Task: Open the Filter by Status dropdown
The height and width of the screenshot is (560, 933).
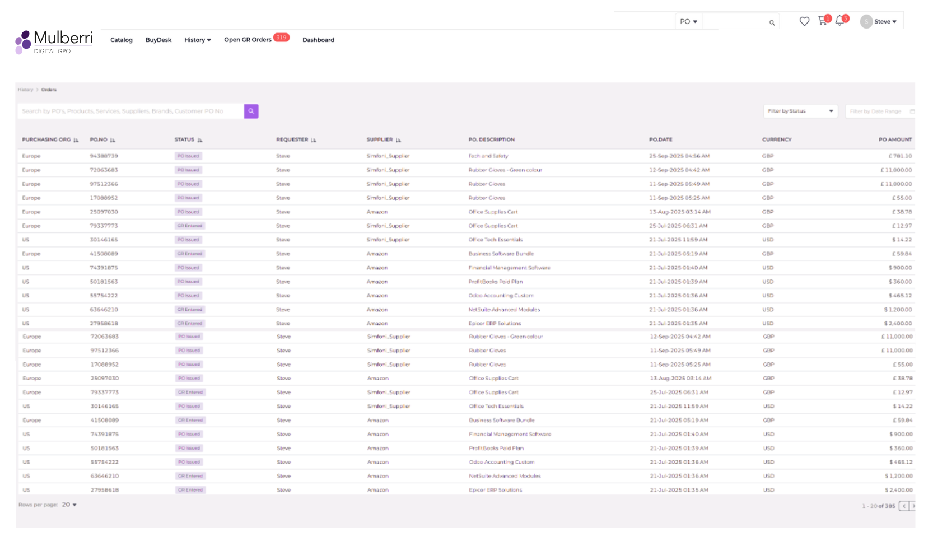Action: point(800,111)
